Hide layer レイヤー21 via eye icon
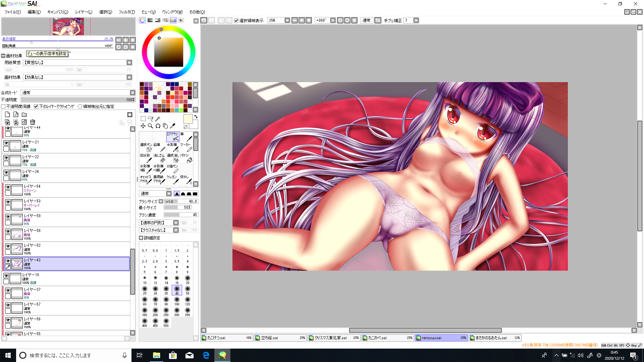Screen dimensions: 644x362 click(6, 143)
